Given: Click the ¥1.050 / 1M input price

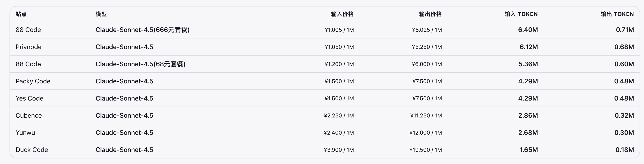Looking at the screenshot, I should (339, 47).
